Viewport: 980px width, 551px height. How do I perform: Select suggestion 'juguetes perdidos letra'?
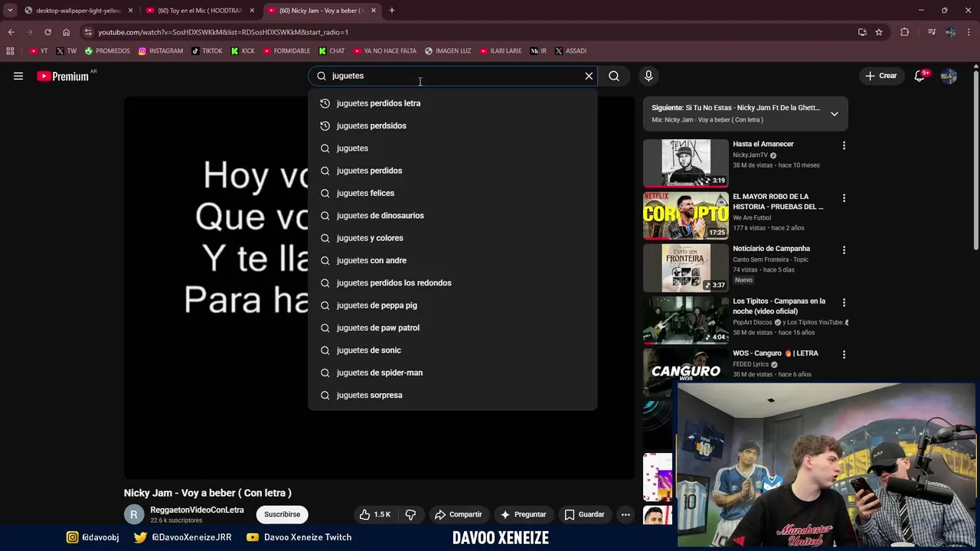click(x=452, y=103)
